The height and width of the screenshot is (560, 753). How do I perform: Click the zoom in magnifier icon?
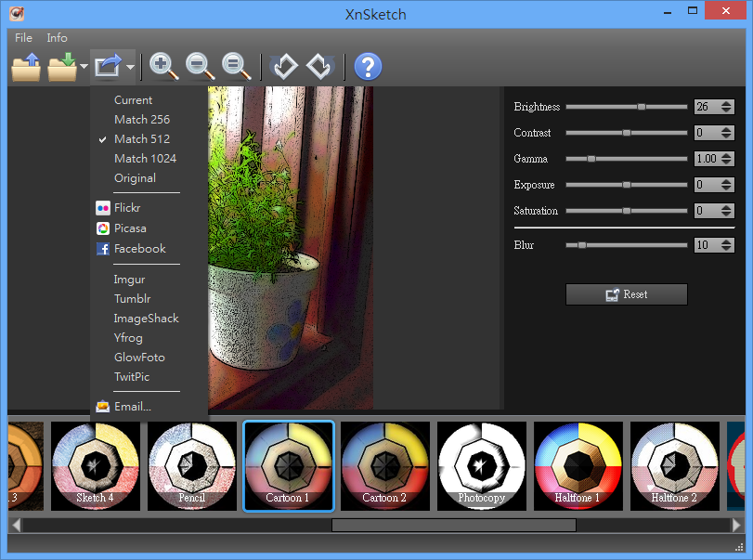163,67
